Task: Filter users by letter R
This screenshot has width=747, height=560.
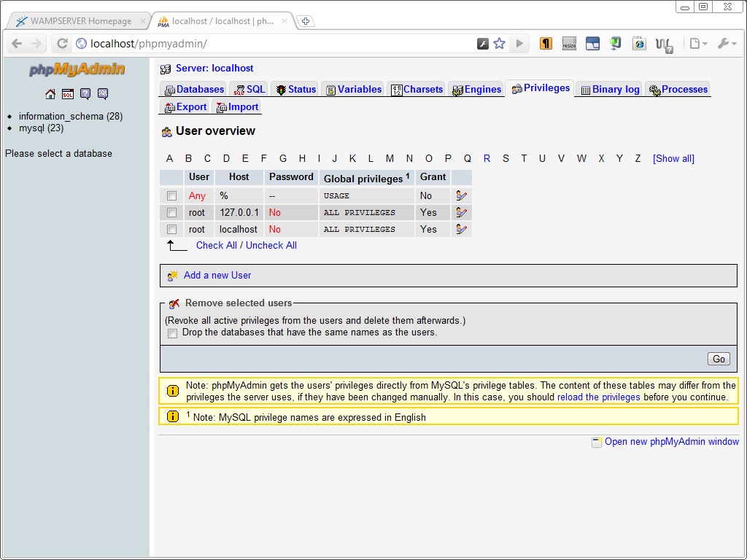Action: (487, 158)
